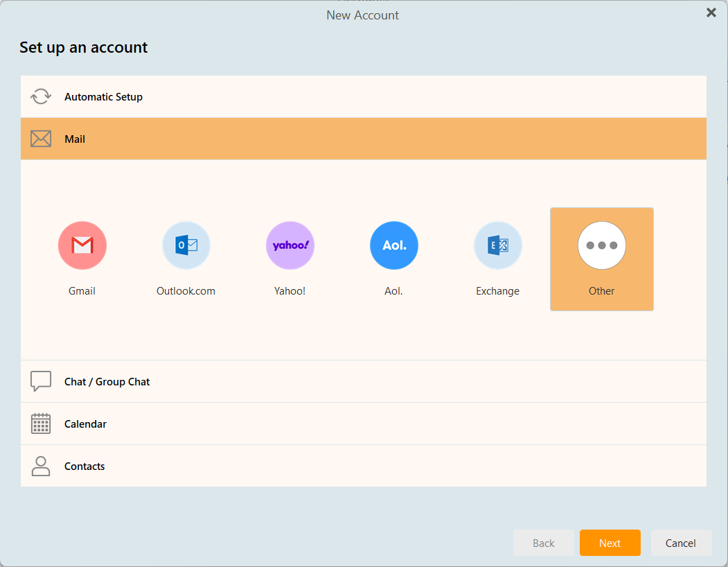Image resolution: width=728 pixels, height=567 pixels.
Task: Select the Aol. mail provider icon
Action: [394, 245]
